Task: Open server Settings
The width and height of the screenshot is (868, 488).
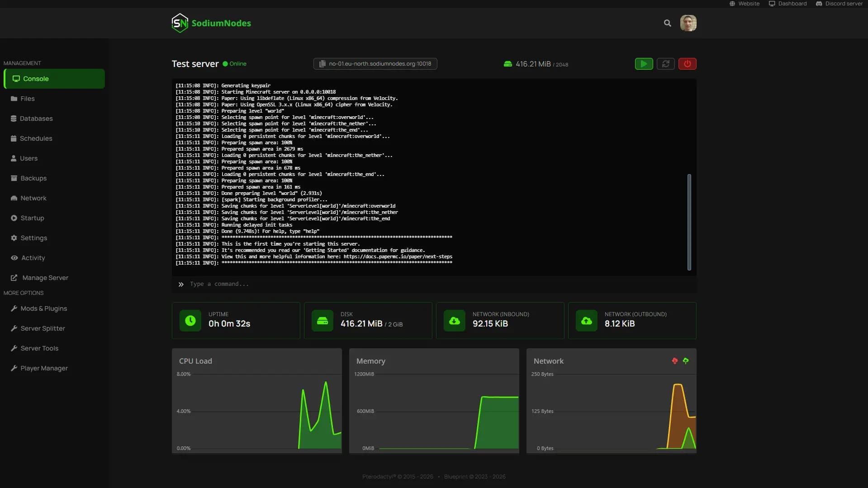Action: tap(54, 238)
